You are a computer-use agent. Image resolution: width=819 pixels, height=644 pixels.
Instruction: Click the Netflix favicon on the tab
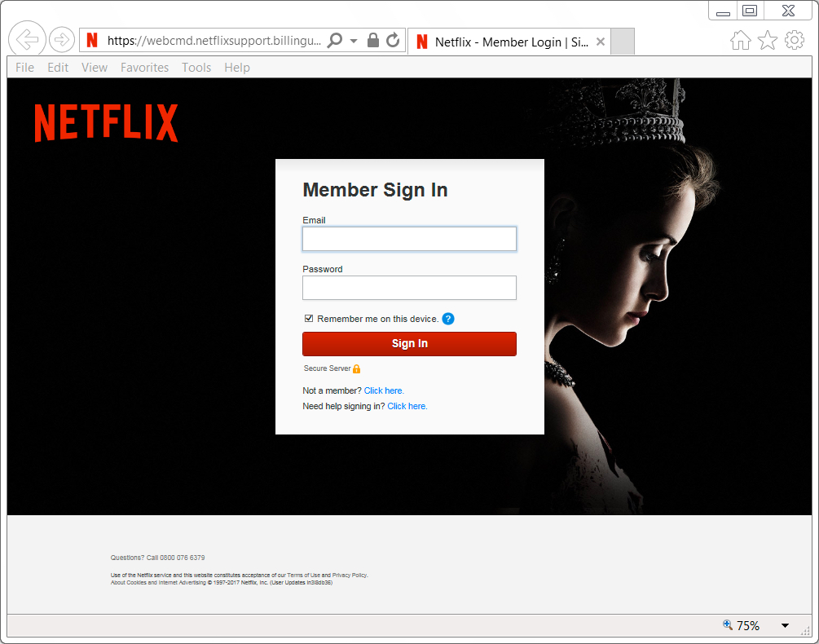(x=422, y=42)
